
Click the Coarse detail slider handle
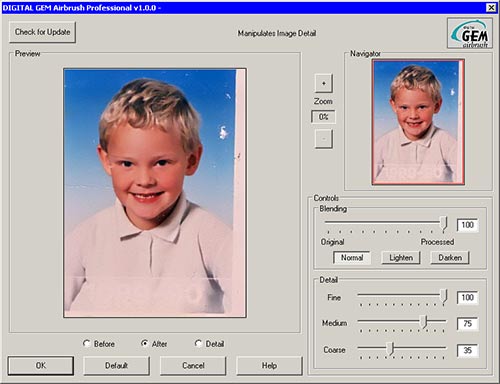[391, 348]
